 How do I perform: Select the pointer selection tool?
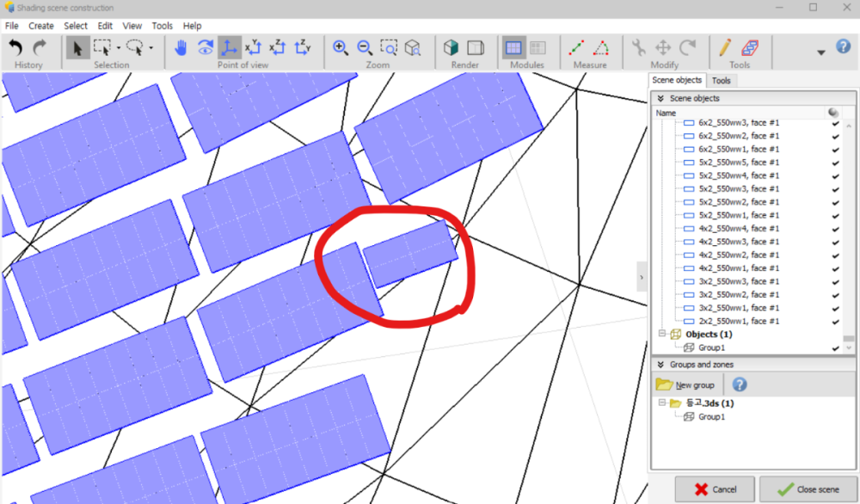tap(77, 48)
